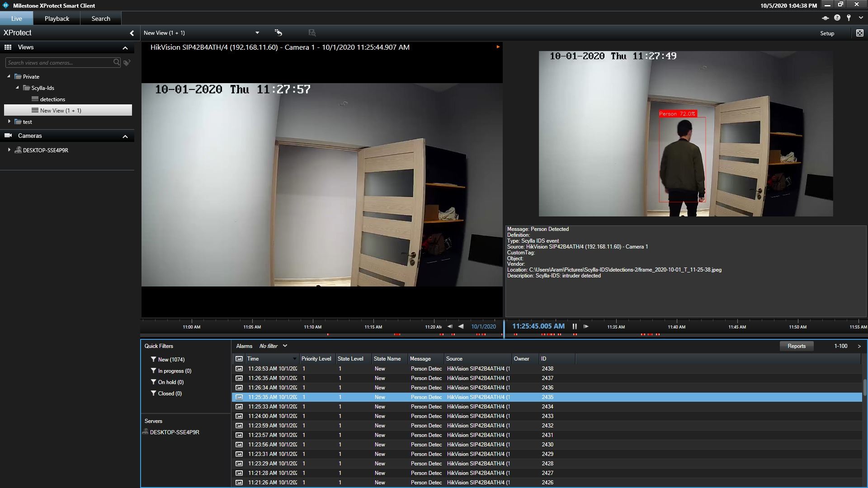Image resolution: width=868 pixels, height=488 pixels.
Task: Switch to the Search tab
Action: (101, 19)
